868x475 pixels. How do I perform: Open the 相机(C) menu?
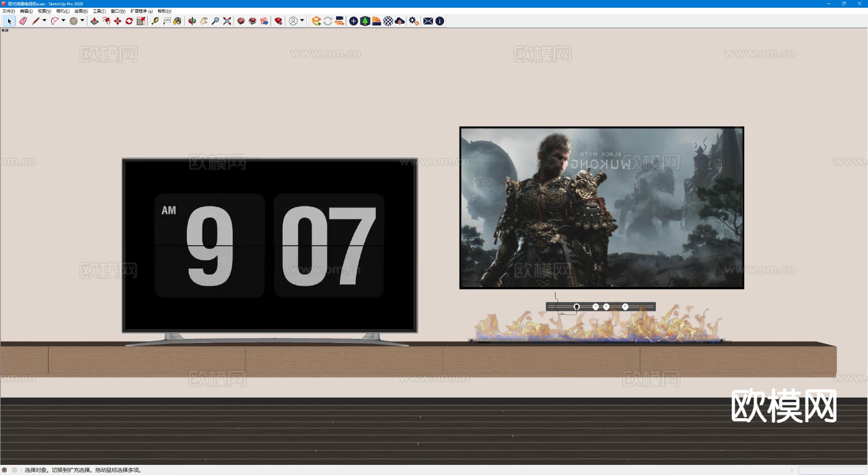pos(63,11)
